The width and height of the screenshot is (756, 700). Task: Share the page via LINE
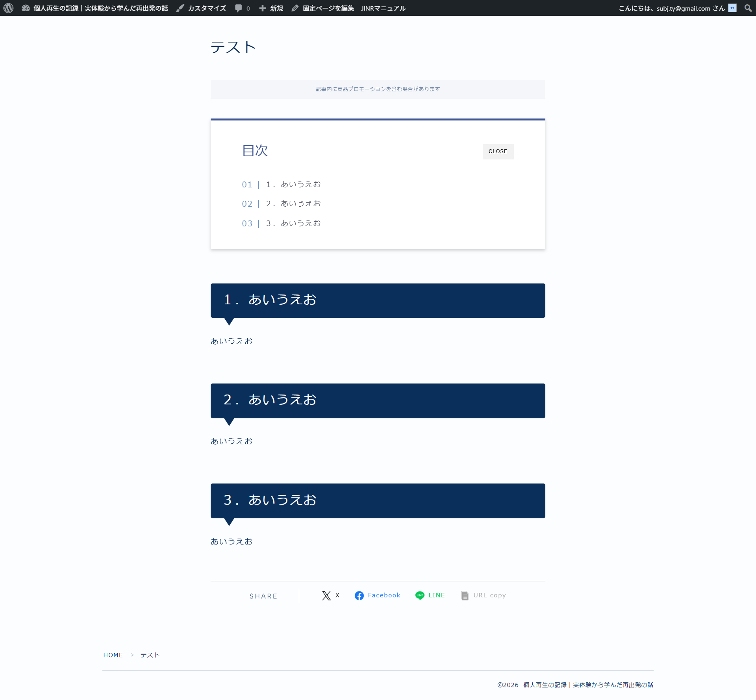(430, 595)
